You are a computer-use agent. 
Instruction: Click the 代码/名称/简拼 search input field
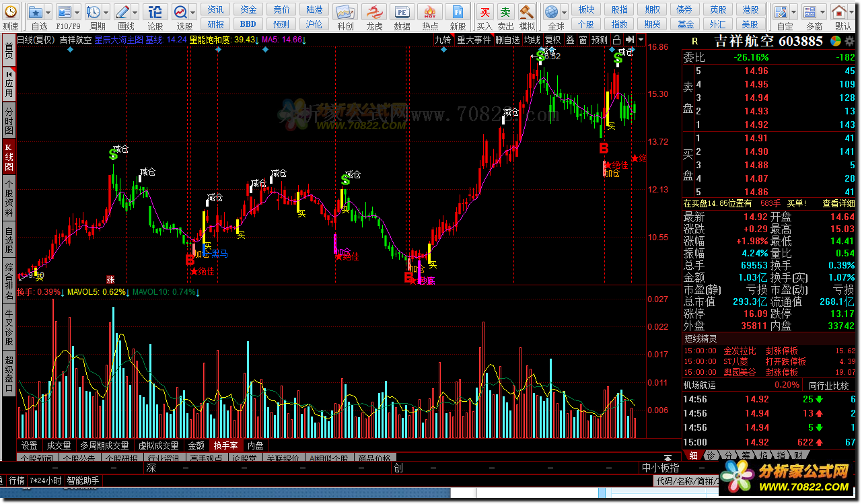click(x=686, y=481)
